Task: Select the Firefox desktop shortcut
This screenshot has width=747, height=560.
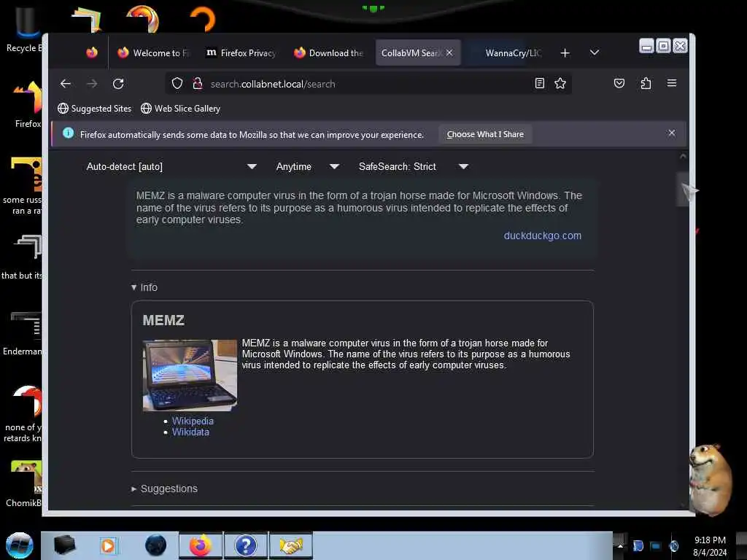Action: tap(27, 104)
